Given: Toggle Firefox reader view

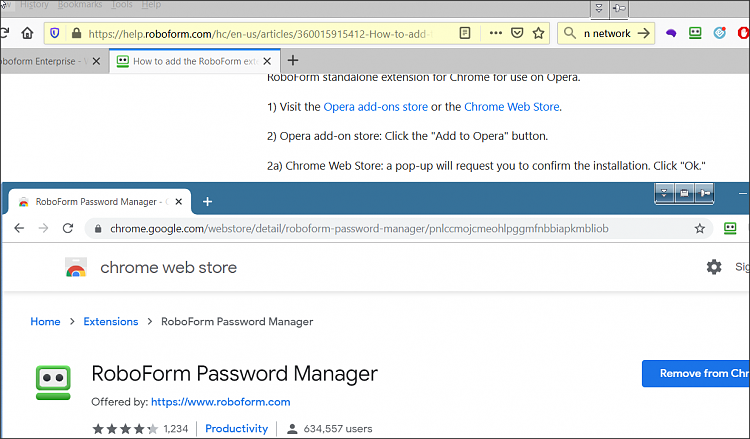Looking at the screenshot, I should click(x=464, y=33).
